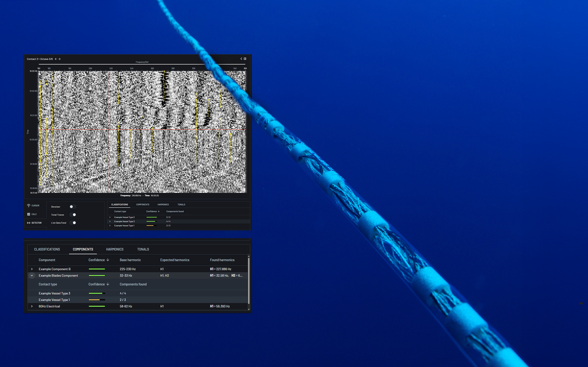Go to previous octave with the back arrow
The height and width of the screenshot is (367, 588).
point(56,59)
